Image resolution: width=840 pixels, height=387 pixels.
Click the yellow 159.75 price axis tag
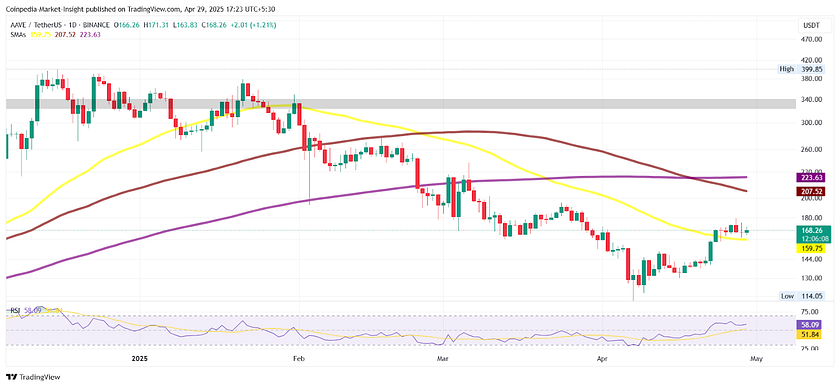tap(812, 249)
